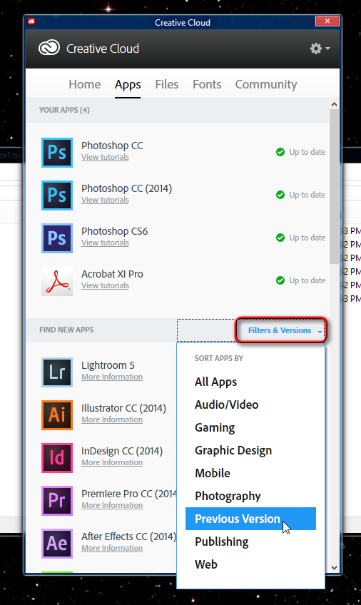Click the Acrobat XI Pro title text
Image resolution: width=361 pixels, height=605 pixels.
(x=112, y=274)
